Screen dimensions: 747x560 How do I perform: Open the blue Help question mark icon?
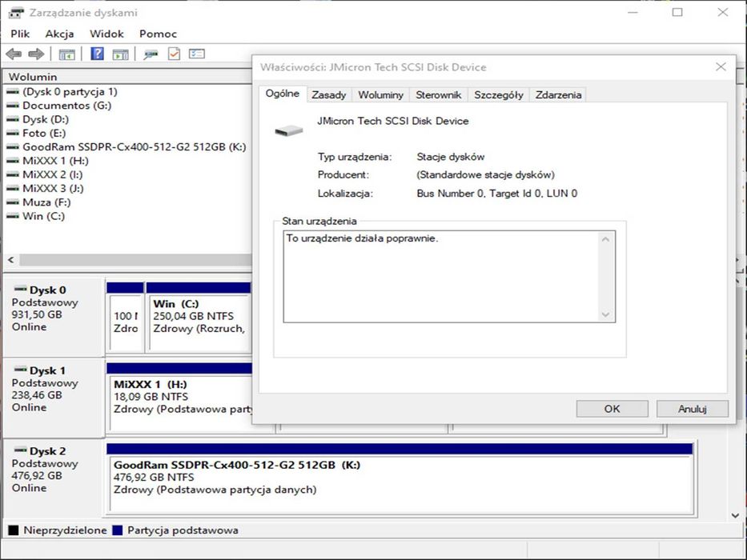97,54
